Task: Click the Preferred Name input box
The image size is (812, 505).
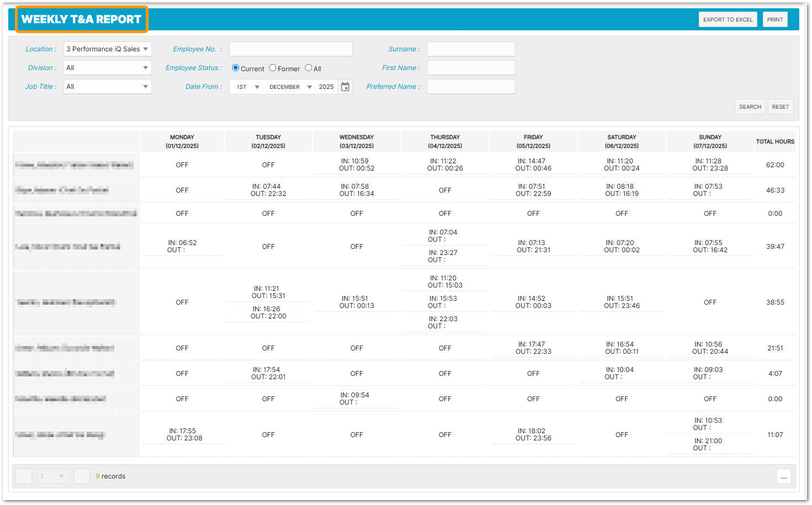Action: [471, 87]
